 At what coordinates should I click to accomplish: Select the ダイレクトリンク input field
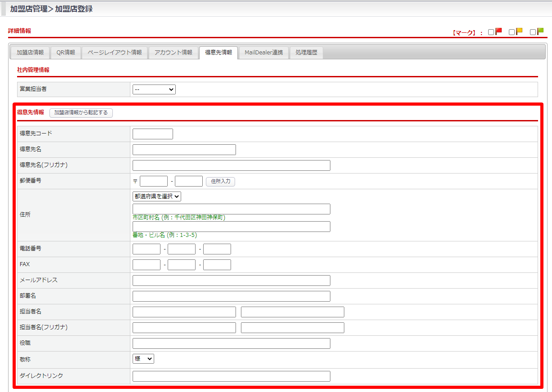(231, 376)
